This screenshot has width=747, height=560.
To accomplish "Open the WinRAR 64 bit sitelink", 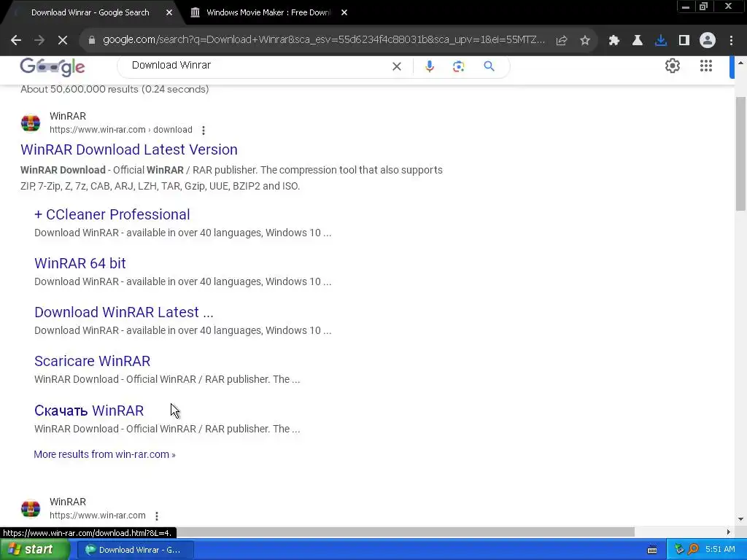I will point(80,263).
